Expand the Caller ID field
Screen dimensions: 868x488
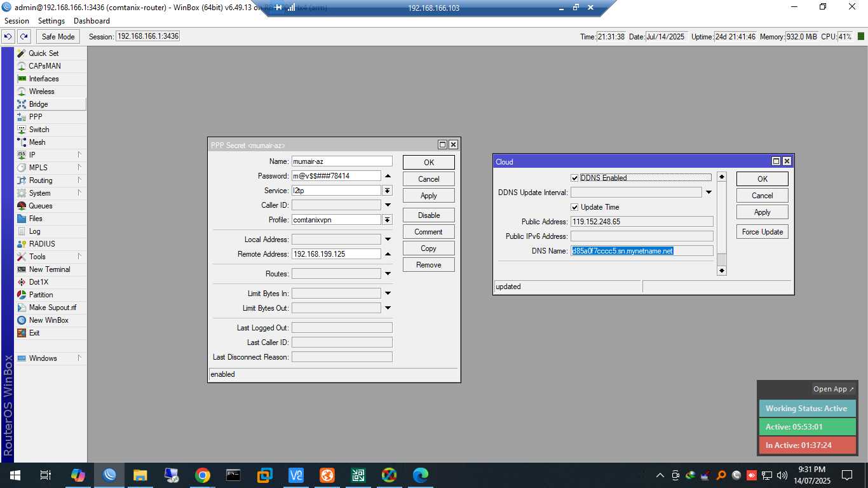pos(388,205)
